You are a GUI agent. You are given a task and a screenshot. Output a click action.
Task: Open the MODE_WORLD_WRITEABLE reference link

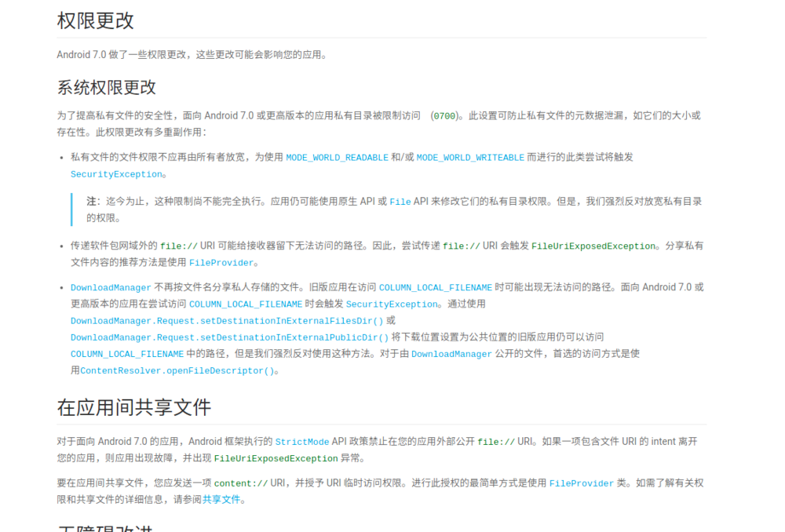pos(469,157)
